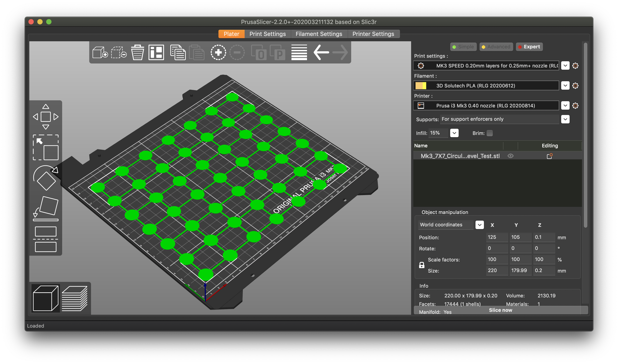
Task: Select the Scale gizmo tool
Action: (x=46, y=147)
